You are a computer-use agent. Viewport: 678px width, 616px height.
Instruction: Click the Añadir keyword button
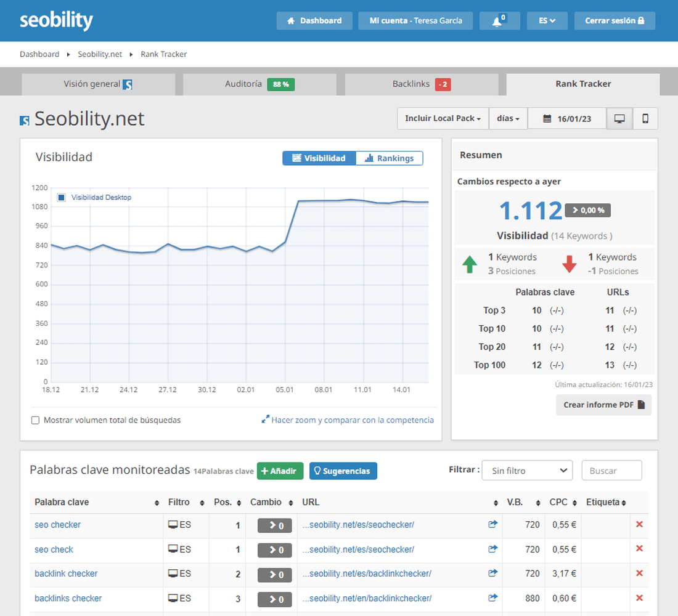[x=280, y=471]
